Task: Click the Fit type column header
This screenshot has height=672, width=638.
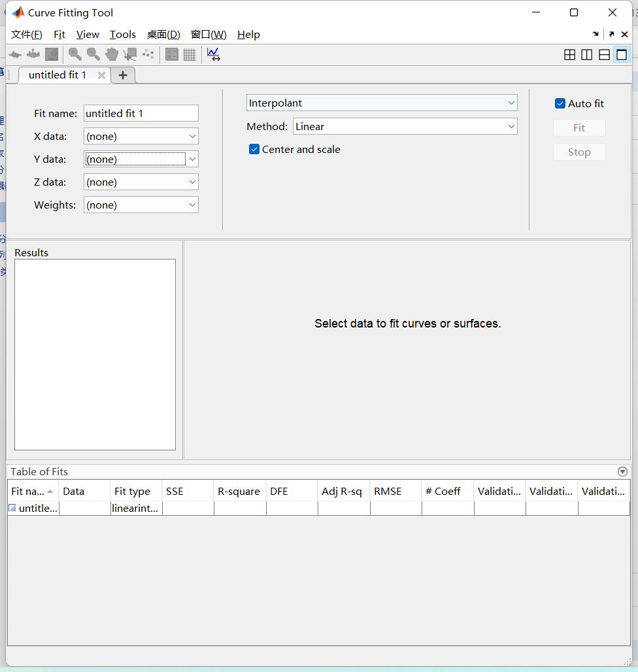Action: 136,491
